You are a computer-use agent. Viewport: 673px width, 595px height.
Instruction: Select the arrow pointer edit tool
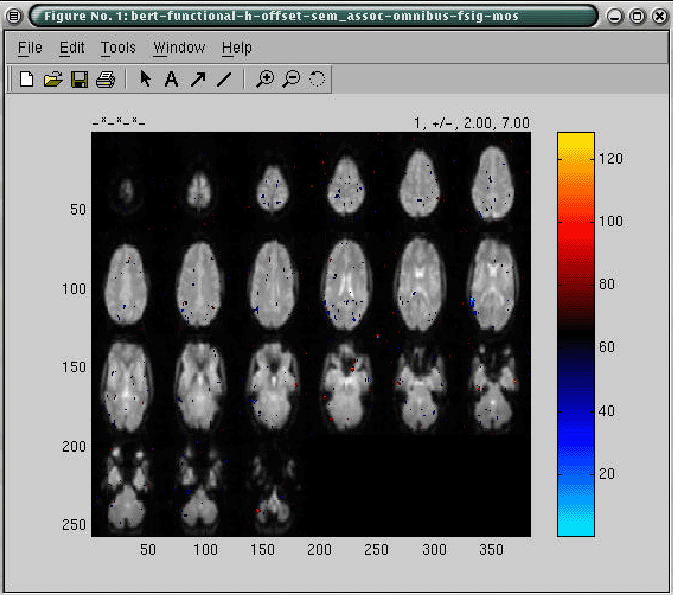tap(145, 80)
